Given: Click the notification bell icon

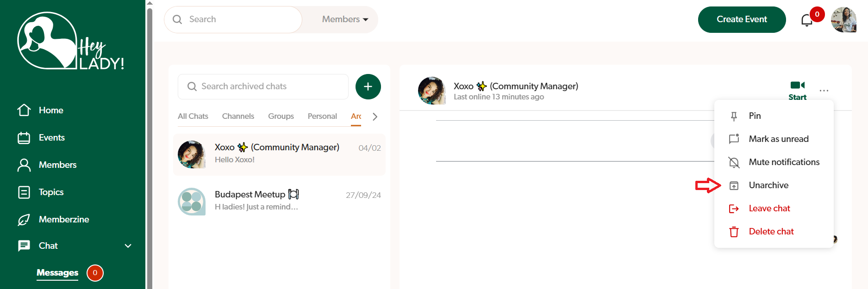Looking at the screenshot, I should coord(807,20).
